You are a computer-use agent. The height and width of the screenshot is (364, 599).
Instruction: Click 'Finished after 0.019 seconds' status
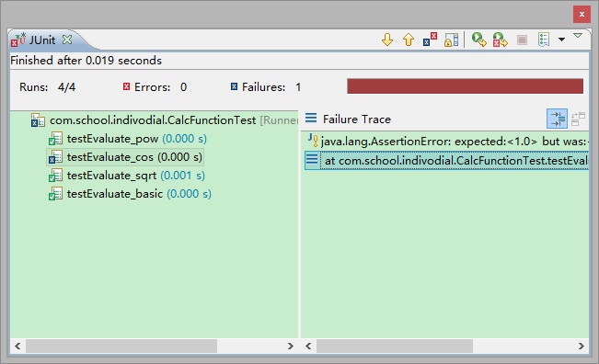[86, 61]
